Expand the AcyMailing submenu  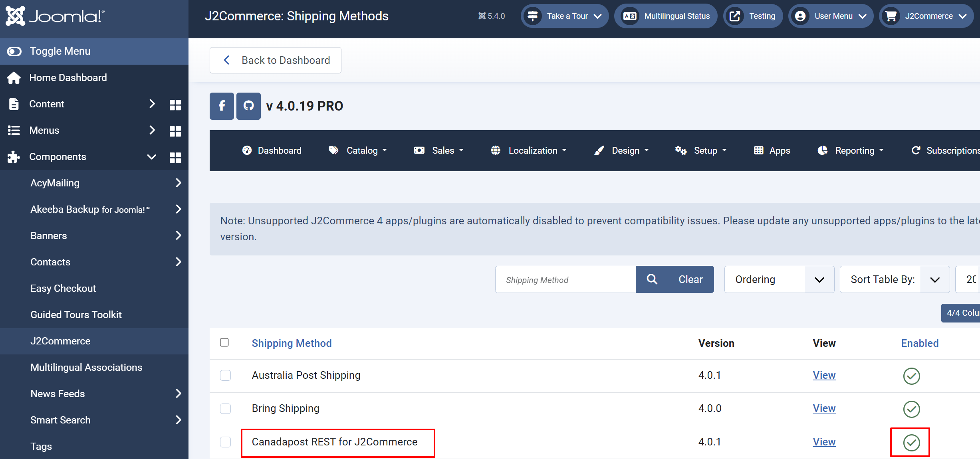179,183
